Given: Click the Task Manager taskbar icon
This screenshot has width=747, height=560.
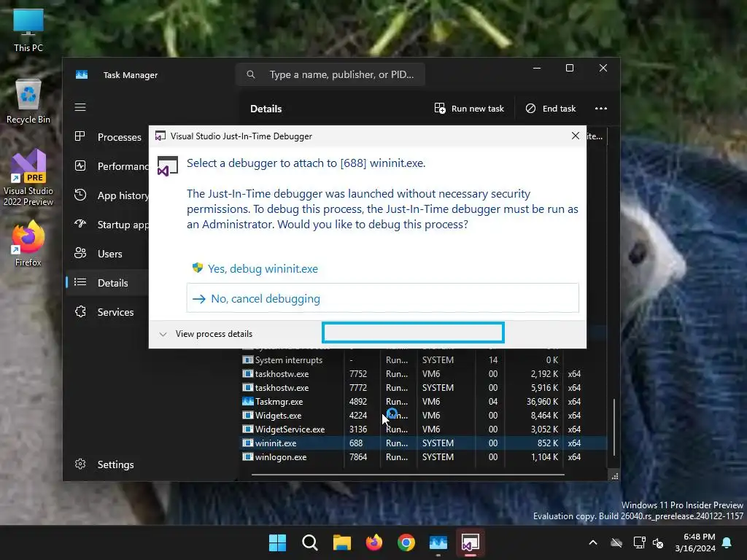Looking at the screenshot, I should click(438, 542).
